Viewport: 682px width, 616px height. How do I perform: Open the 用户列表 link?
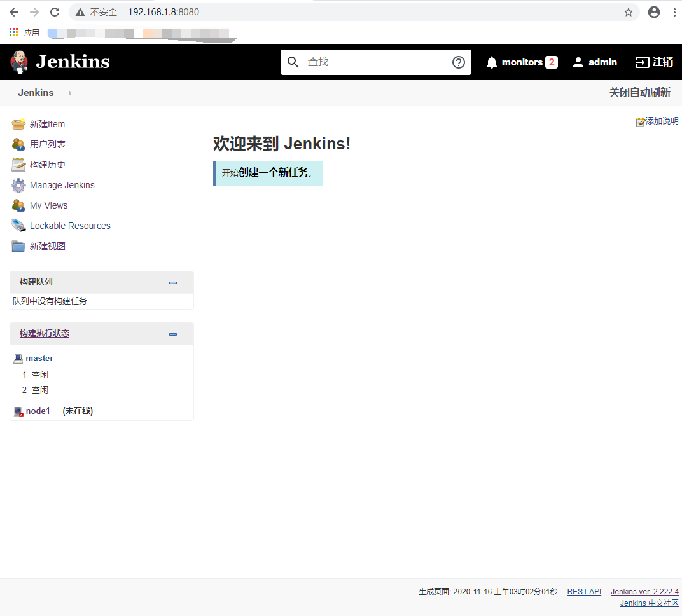48,144
